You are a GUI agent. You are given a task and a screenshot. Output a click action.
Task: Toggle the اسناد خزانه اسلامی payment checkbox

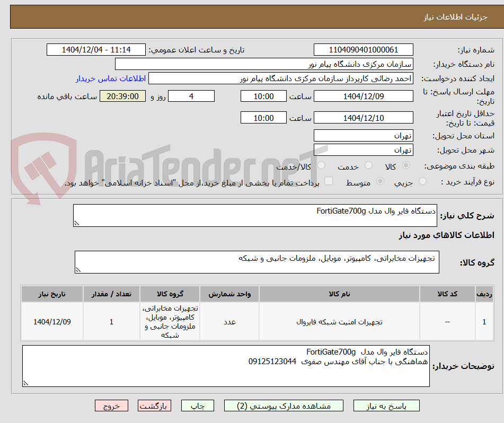[329, 181]
